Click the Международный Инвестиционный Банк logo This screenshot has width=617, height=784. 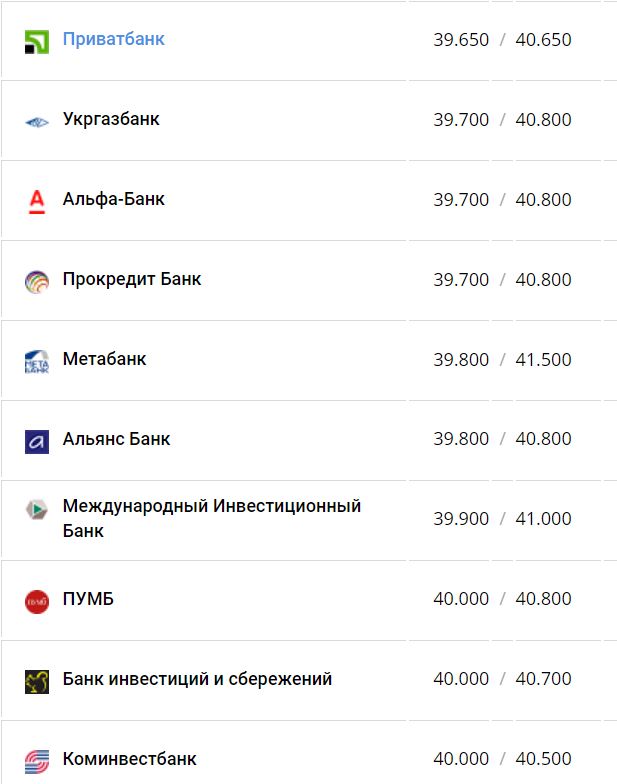[36, 509]
